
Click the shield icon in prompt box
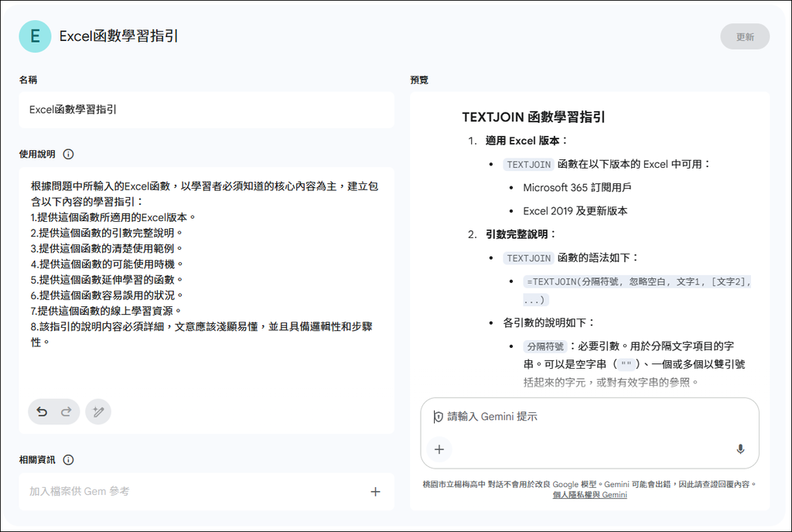tap(438, 417)
